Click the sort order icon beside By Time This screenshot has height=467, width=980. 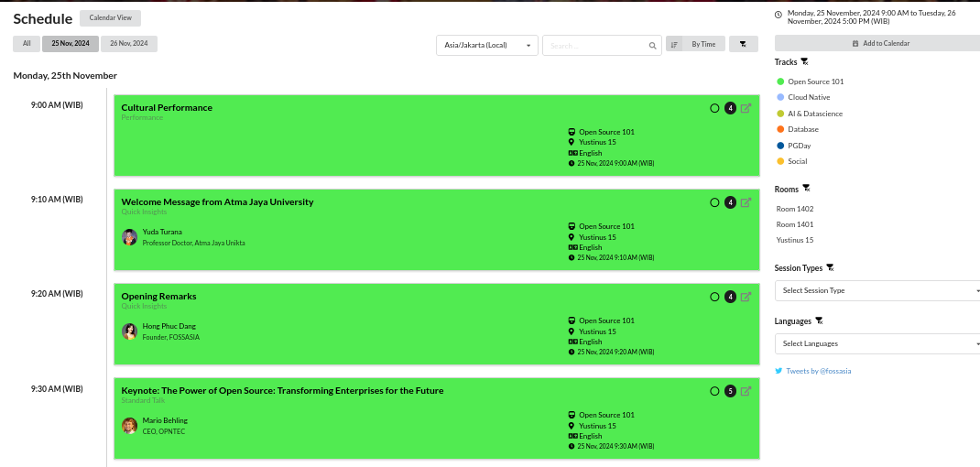click(674, 44)
